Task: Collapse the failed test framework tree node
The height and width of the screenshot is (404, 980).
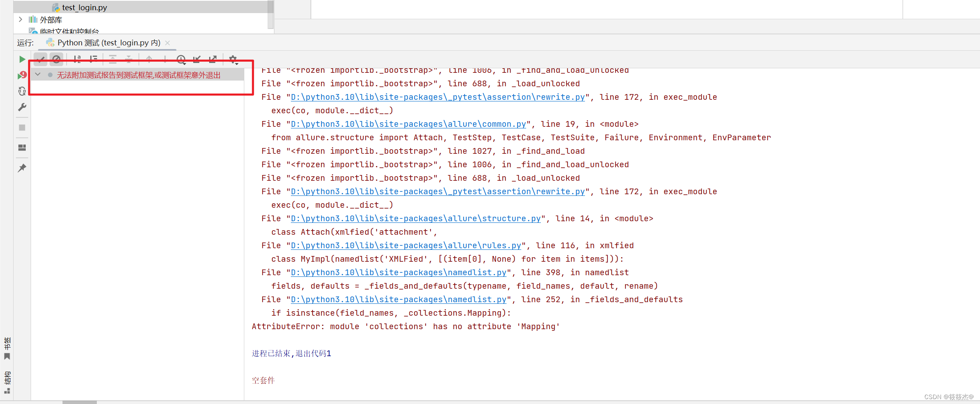Action: (38, 75)
